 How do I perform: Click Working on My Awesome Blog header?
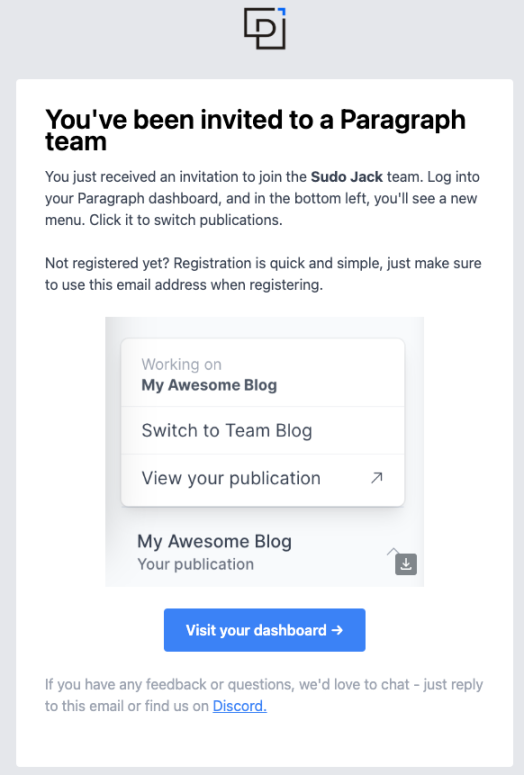point(262,374)
